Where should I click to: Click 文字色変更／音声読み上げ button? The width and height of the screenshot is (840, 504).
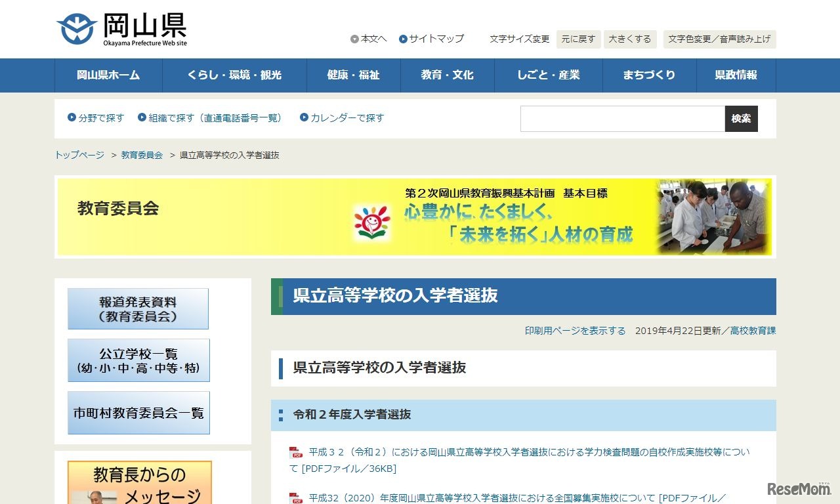coord(719,39)
